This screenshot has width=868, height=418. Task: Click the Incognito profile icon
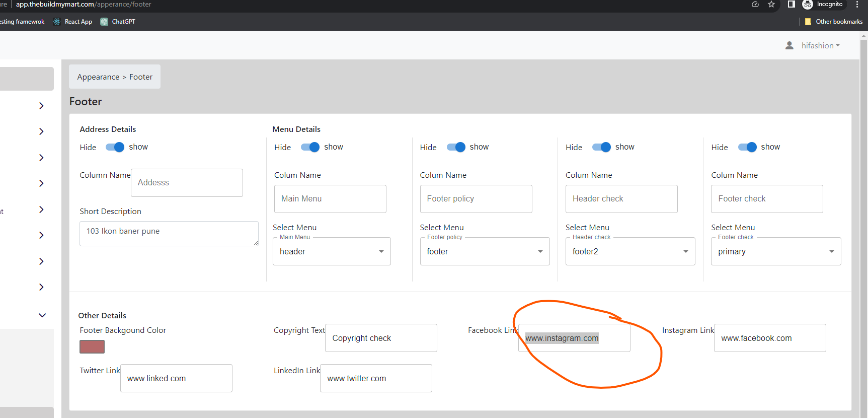coord(808,5)
